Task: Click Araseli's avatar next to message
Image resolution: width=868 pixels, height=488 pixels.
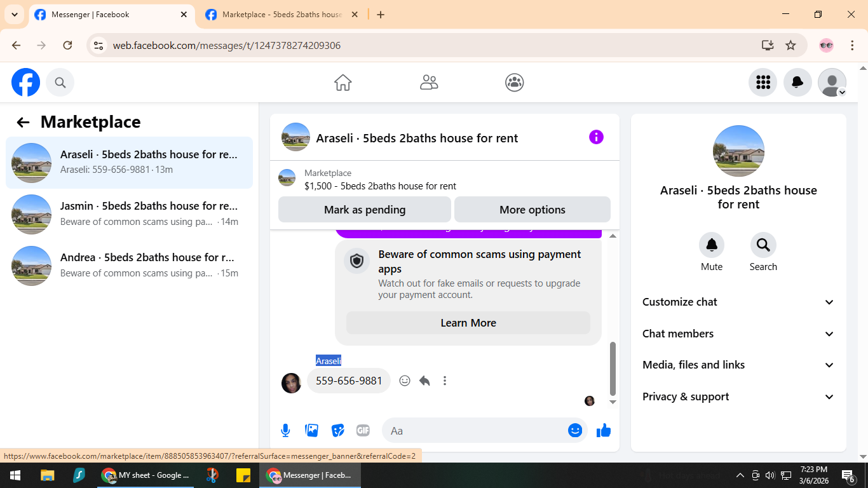Action: click(x=291, y=383)
